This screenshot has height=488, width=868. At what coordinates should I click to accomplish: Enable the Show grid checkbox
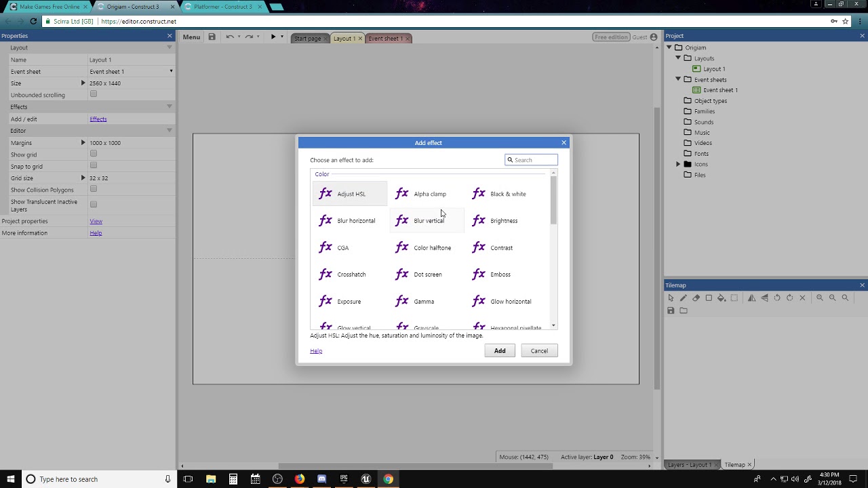click(94, 154)
